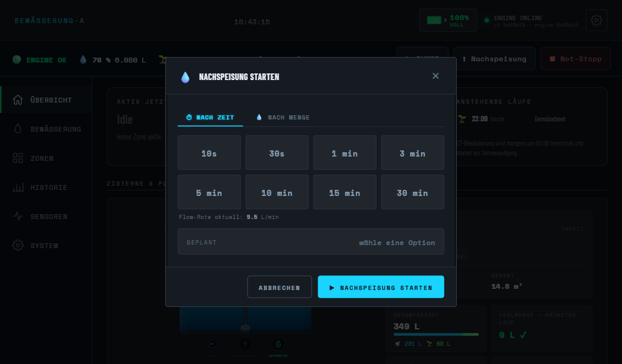Hit the red Not-Stopp emergency button
This screenshot has height=364, width=622.
click(x=576, y=59)
